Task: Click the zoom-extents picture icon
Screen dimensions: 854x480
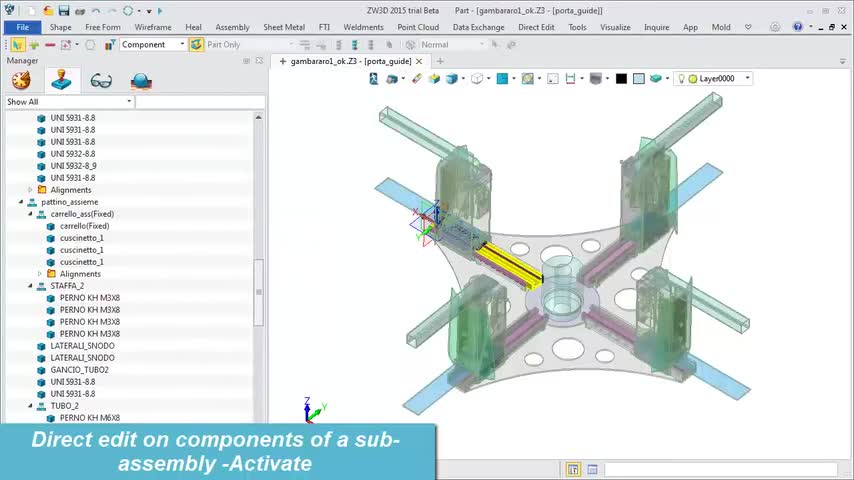Action: [527, 79]
